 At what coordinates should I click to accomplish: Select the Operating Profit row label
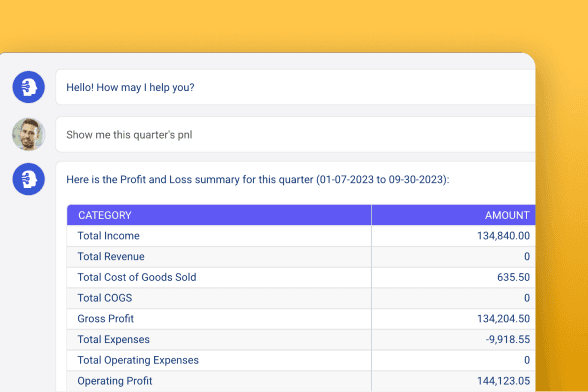pos(115,381)
